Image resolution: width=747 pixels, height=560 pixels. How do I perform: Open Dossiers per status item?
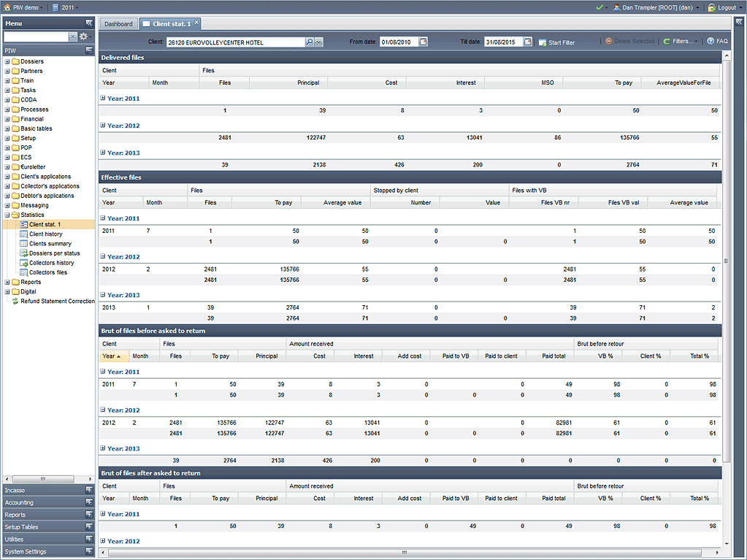point(54,253)
